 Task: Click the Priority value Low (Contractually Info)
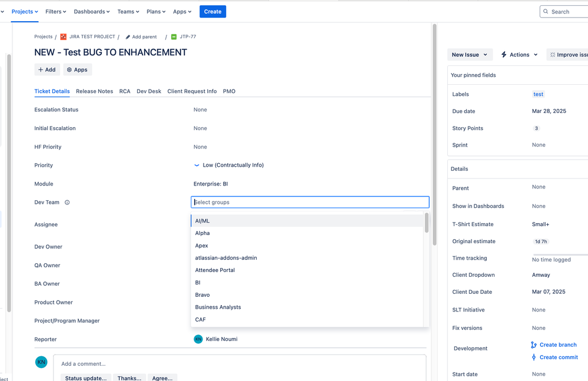(233, 165)
